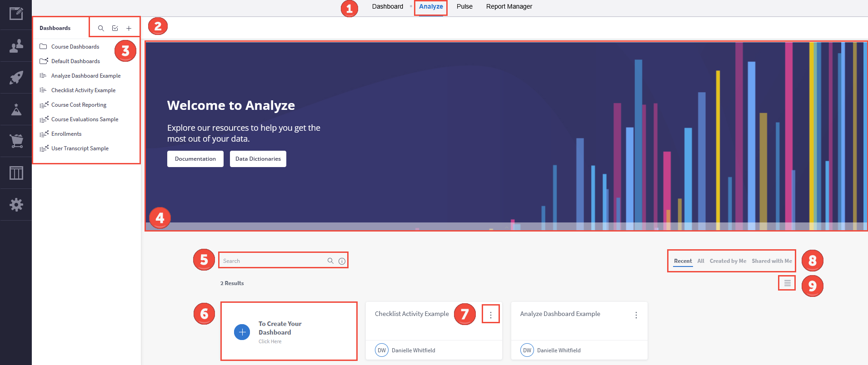This screenshot has width=868, height=365.
Task: Open Checklist Activity Example in sidebar list
Action: 83,90
